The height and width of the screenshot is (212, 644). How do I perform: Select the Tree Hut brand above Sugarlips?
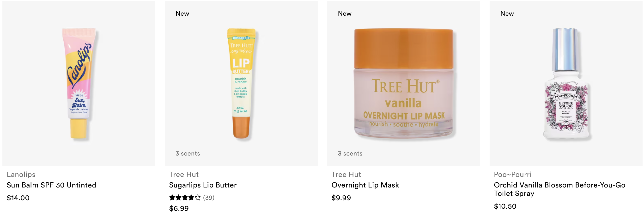(184, 175)
